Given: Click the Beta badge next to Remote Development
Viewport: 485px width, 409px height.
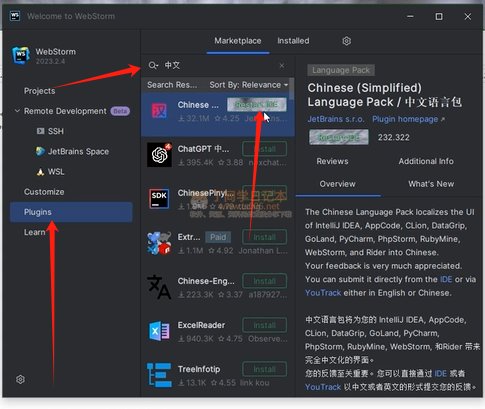Looking at the screenshot, I should click(120, 111).
